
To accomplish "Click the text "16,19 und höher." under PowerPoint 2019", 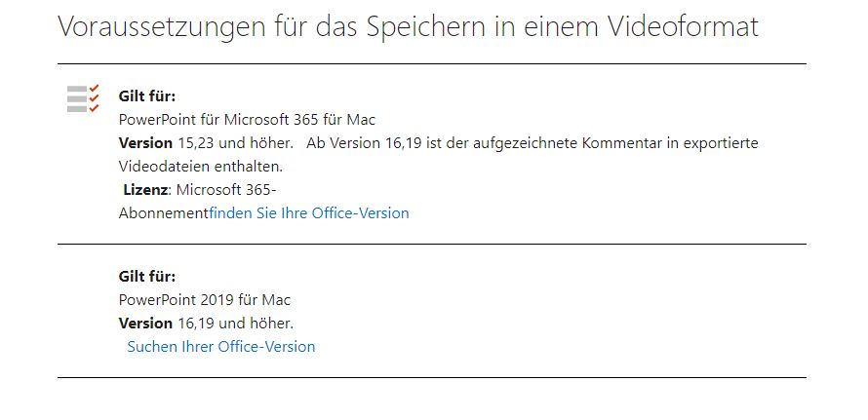I will point(236,324).
